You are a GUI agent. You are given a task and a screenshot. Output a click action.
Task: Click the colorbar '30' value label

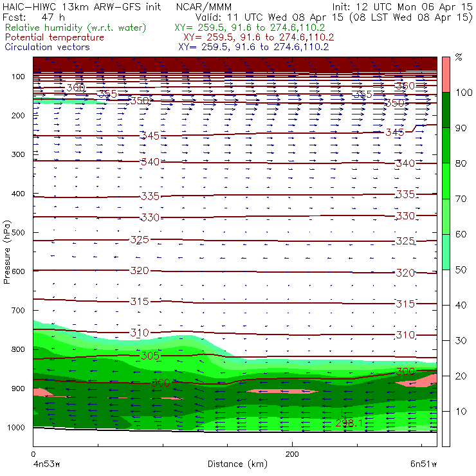461,341
